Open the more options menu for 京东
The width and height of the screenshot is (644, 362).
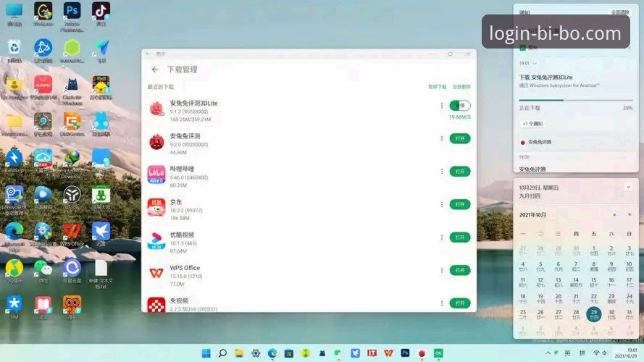[x=441, y=204]
